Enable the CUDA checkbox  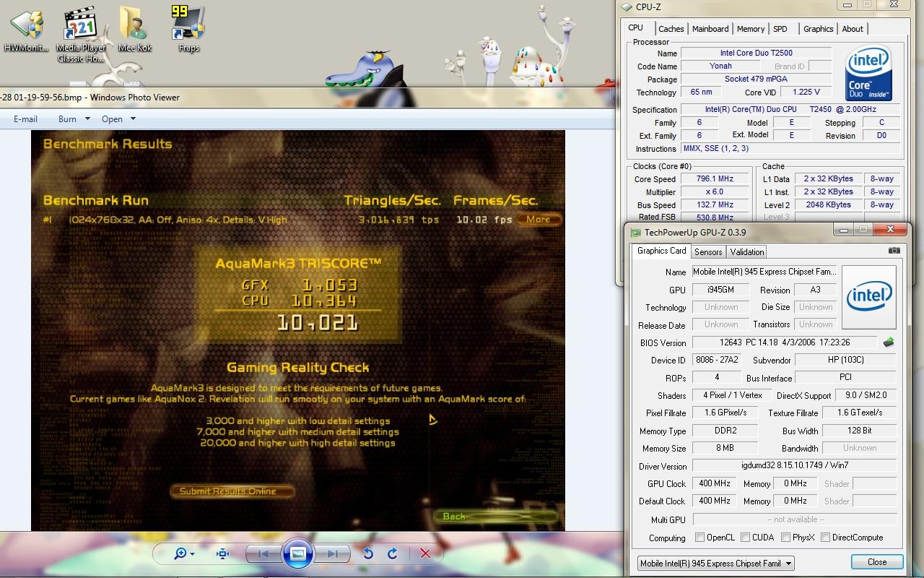pyautogui.click(x=745, y=538)
